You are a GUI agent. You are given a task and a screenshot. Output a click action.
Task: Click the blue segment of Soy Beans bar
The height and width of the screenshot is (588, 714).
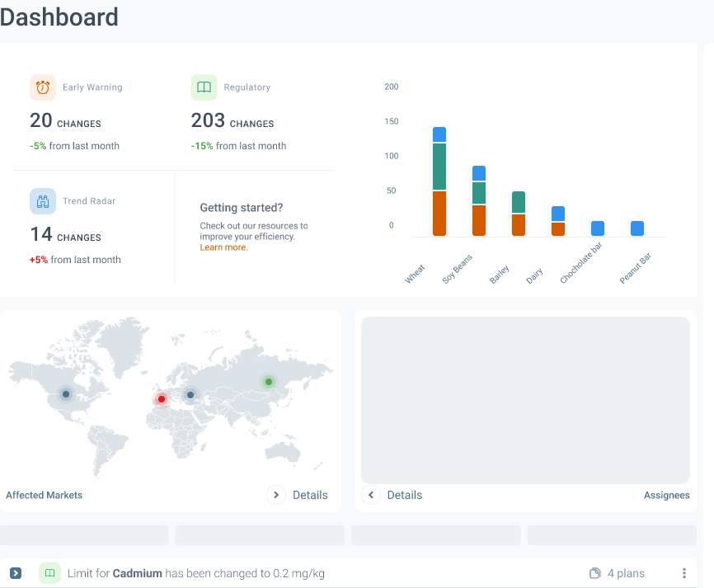coord(479,173)
